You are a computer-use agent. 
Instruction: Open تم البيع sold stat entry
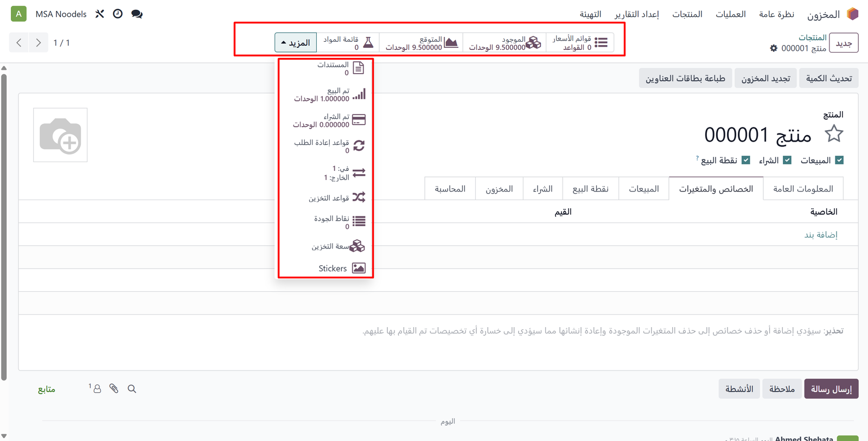click(x=330, y=94)
